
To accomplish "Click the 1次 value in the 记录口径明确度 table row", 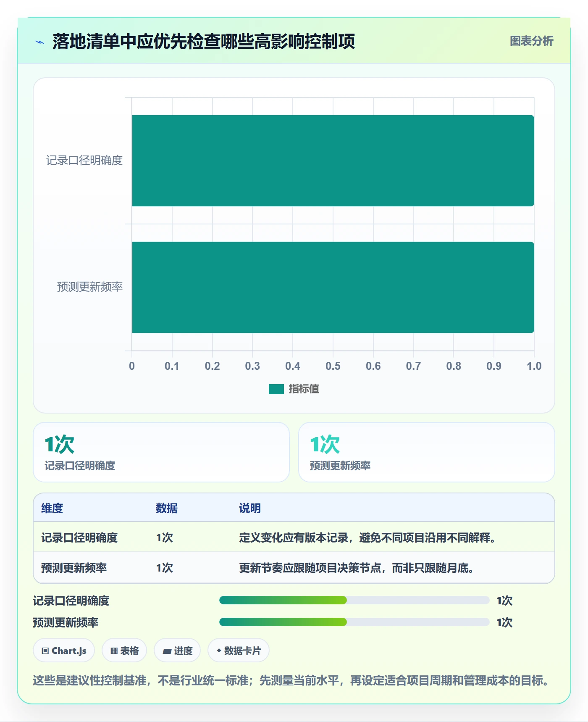I will (x=165, y=538).
